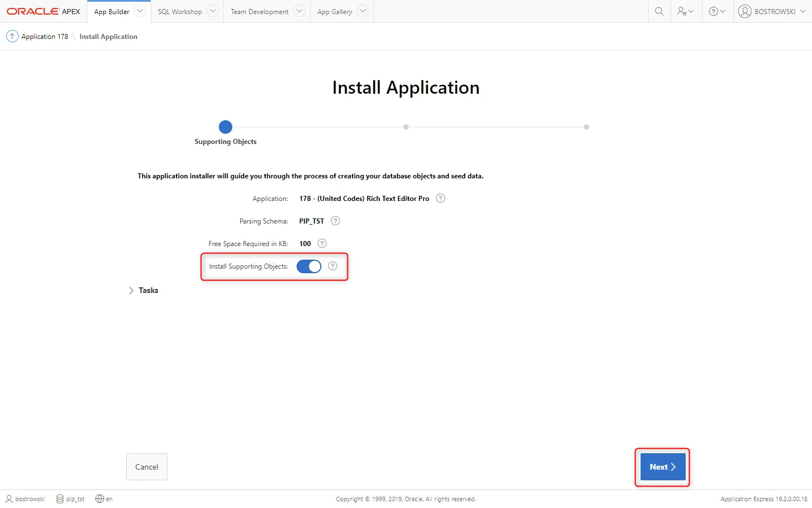The image size is (812, 508).
Task: Click help icon for Free Space Required
Action: (322, 243)
